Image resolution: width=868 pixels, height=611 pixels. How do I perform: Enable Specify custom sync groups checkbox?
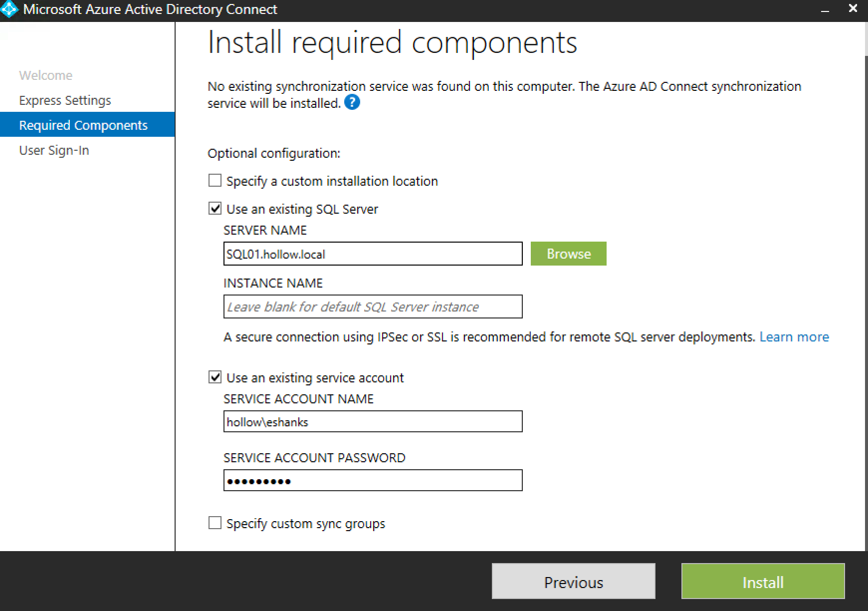(x=215, y=523)
